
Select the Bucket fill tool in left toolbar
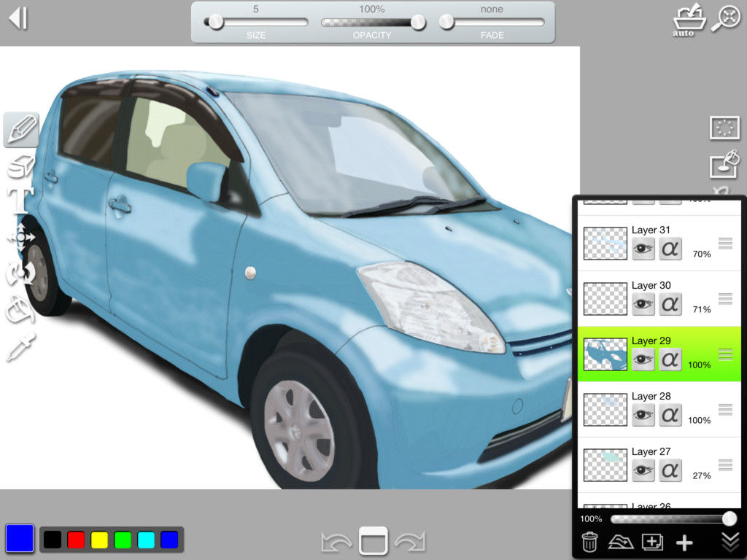tap(20, 309)
